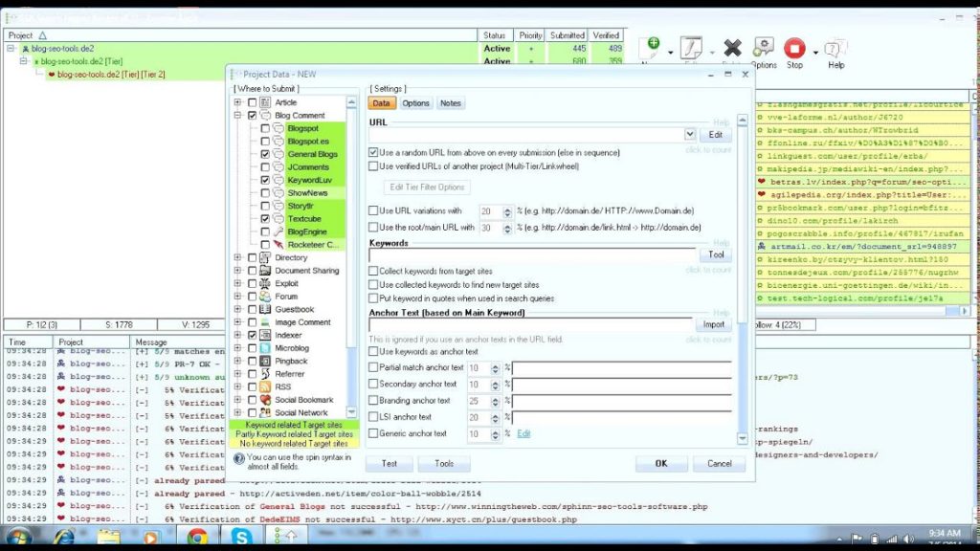
Task: Click the Rocketeer C... engine icon
Action: 278,245
